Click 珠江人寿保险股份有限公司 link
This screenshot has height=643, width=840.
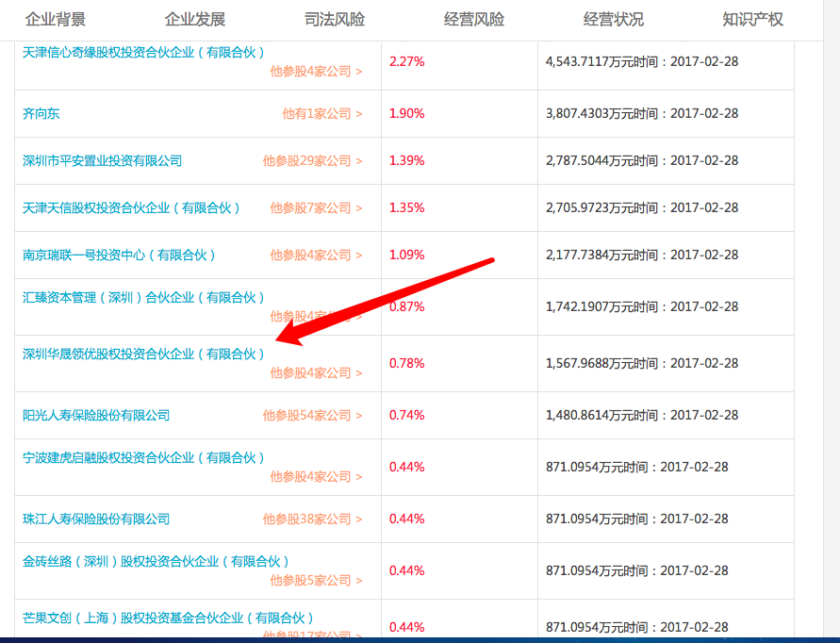pyautogui.click(x=96, y=519)
